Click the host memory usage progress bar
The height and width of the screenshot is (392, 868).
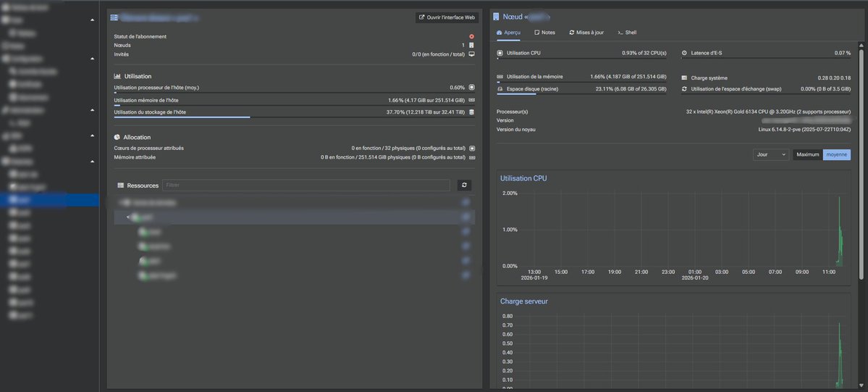pos(295,105)
